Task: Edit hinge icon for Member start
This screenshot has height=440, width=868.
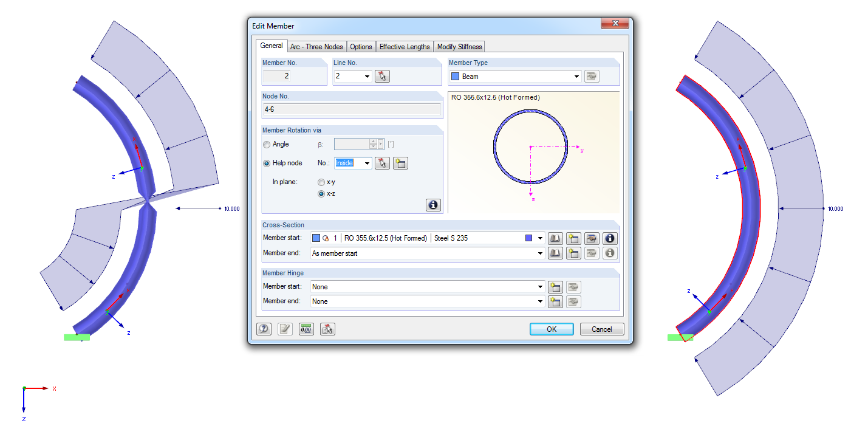Action: (573, 287)
